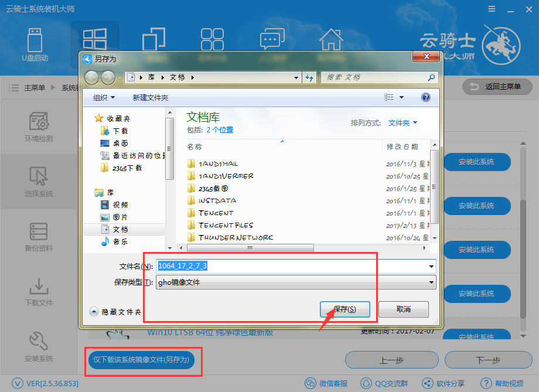The image size is (539, 392).
Task: Select the one-key install windows icon
Action: tap(94, 39)
